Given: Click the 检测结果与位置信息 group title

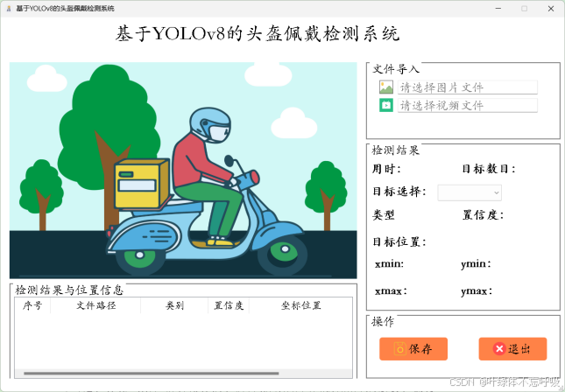Looking at the screenshot, I should coord(69,290).
